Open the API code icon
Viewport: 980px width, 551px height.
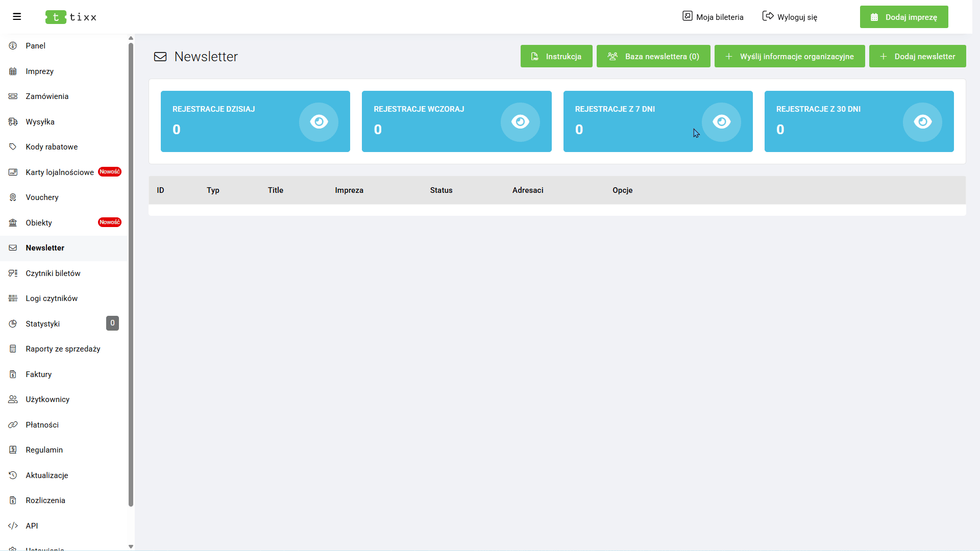point(13,526)
